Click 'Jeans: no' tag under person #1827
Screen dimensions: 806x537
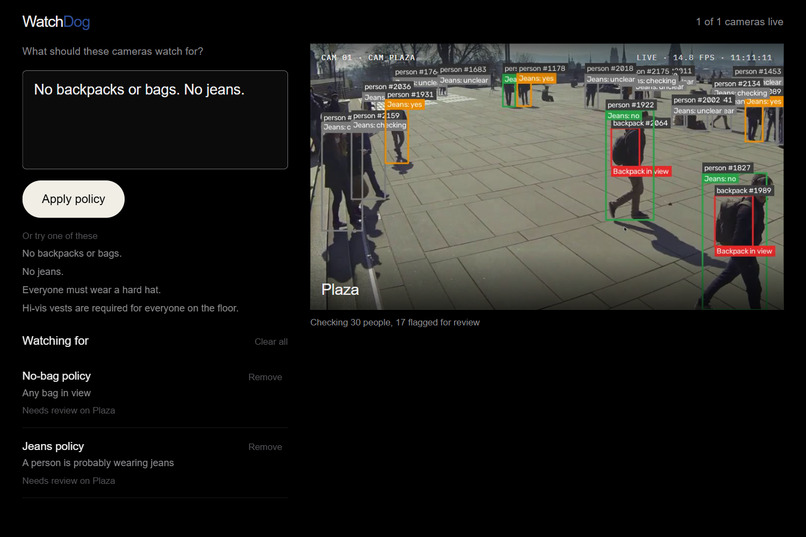point(720,179)
